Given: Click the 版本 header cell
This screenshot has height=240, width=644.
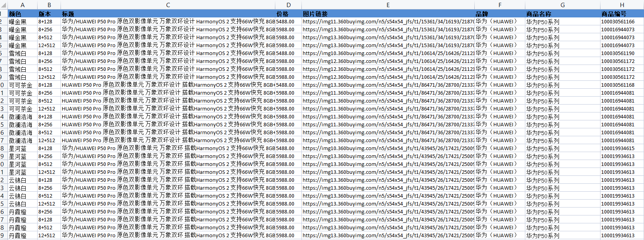Looking at the screenshot, I should pyautogui.click(x=49, y=14).
